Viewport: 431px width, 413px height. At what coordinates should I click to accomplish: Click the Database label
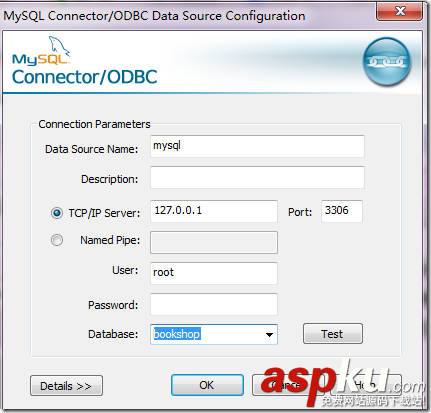pyautogui.click(x=113, y=334)
